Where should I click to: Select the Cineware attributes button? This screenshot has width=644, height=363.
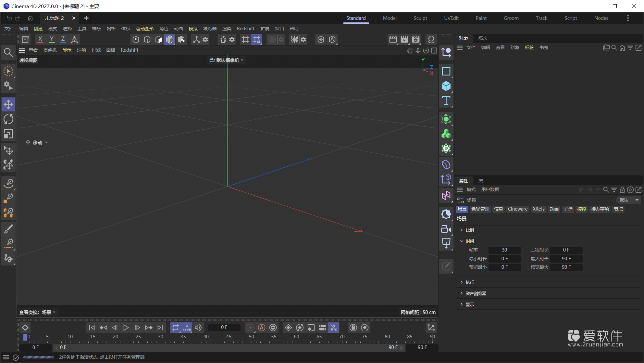(x=518, y=209)
